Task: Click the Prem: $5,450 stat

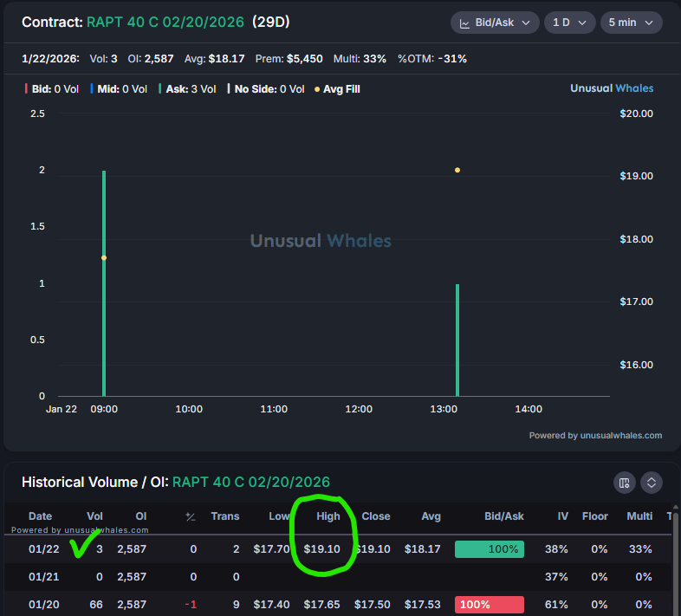Action: 289,59
